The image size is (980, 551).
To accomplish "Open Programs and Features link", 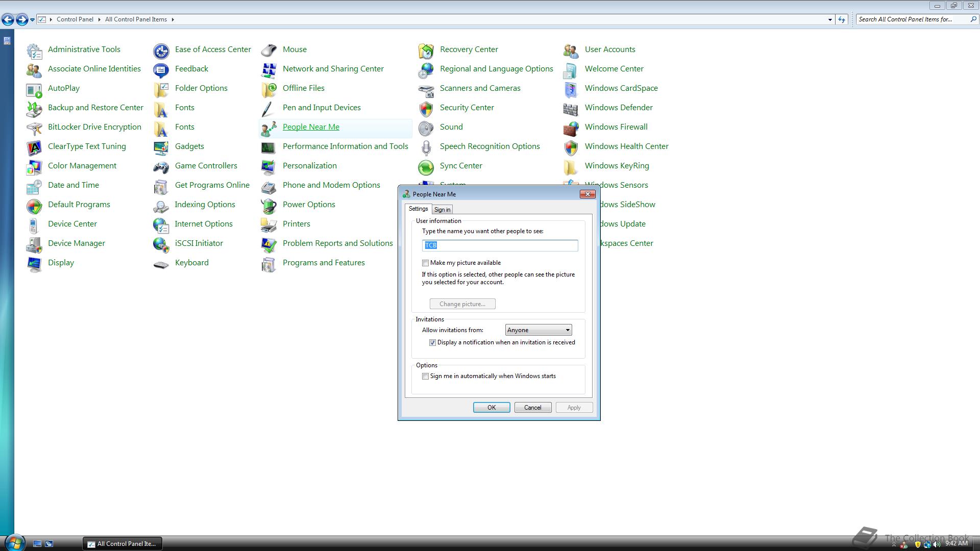I will (324, 263).
